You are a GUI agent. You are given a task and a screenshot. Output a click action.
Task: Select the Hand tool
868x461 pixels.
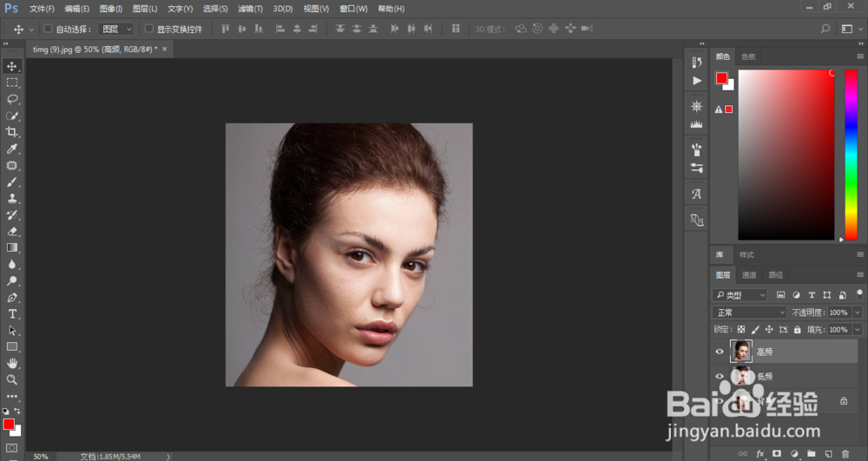[x=12, y=363]
